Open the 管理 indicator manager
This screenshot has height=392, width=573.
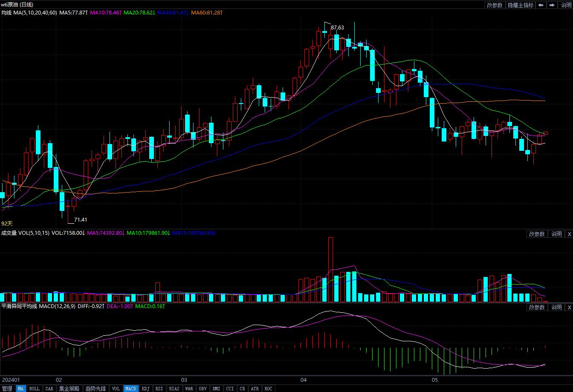point(7,389)
